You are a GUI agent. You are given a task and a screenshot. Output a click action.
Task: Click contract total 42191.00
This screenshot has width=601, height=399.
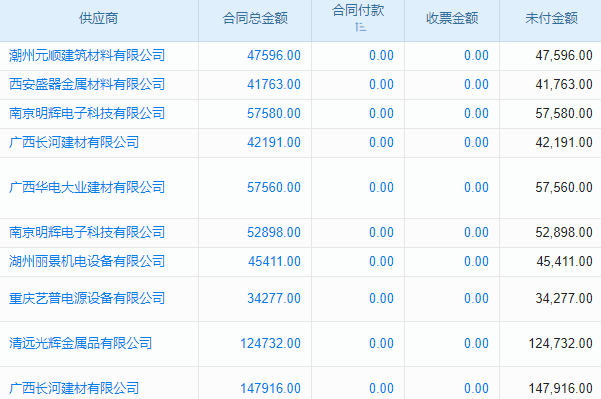point(274,143)
